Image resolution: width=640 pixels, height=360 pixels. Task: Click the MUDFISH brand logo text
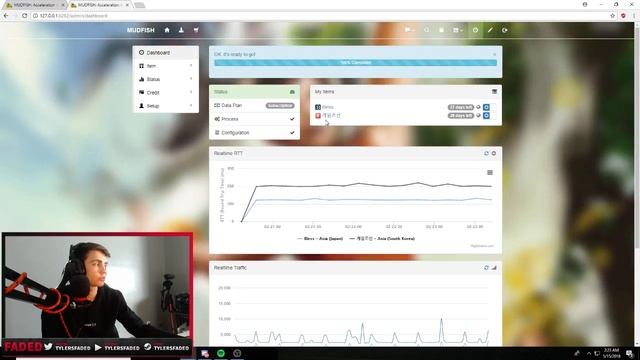pyautogui.click(x=140, y=30)
